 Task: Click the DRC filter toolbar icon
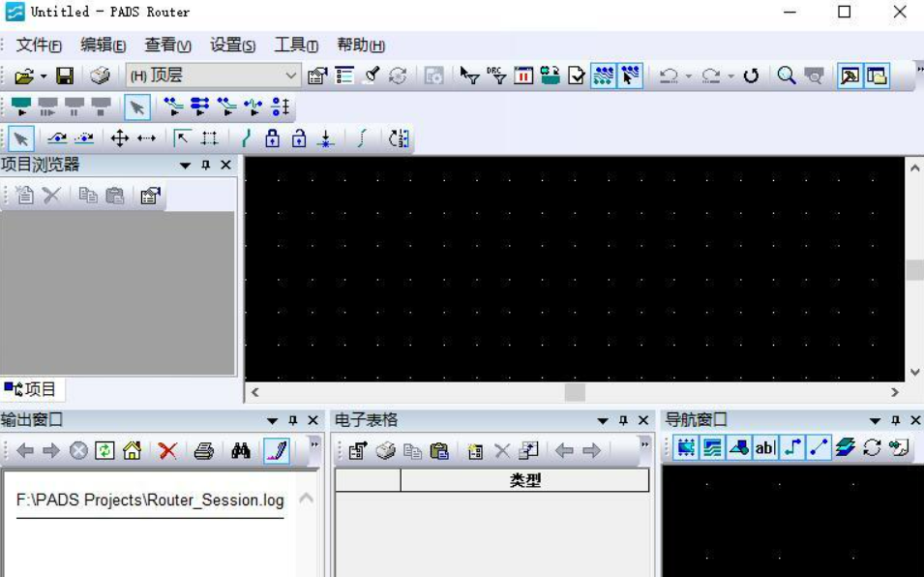point(496,76)
